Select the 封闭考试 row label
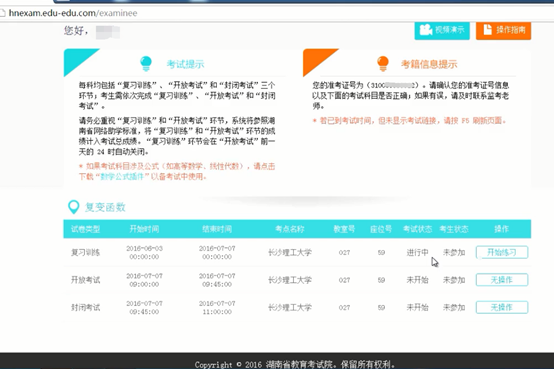Viewport: 554px width, 369px height. point(86,308)
